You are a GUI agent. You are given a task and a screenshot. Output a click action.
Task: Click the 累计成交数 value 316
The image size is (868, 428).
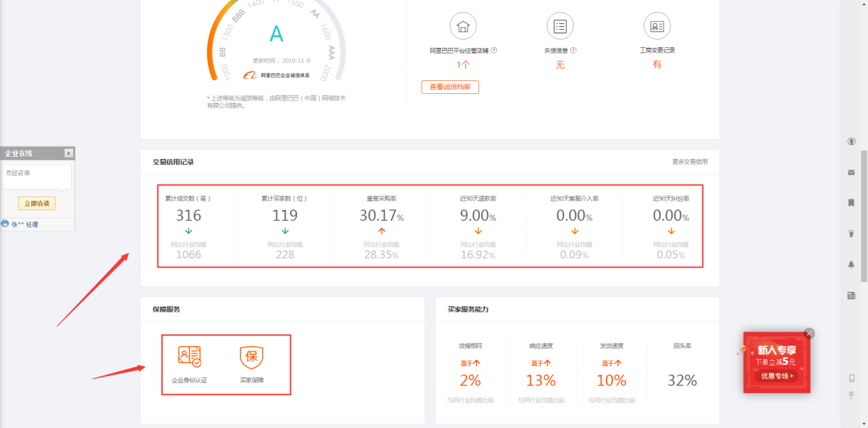[188, 216]
